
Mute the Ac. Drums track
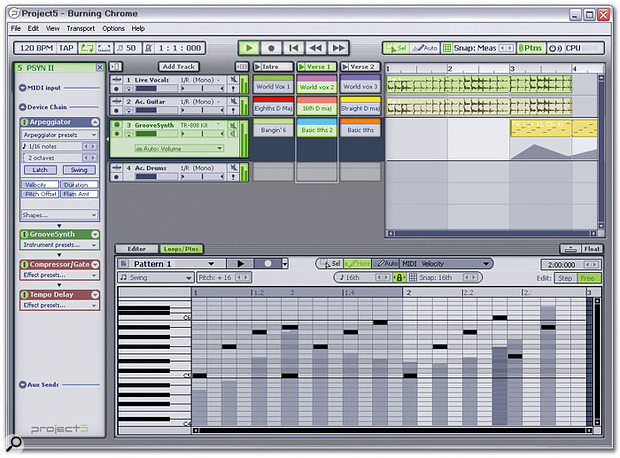pos(233,168)
